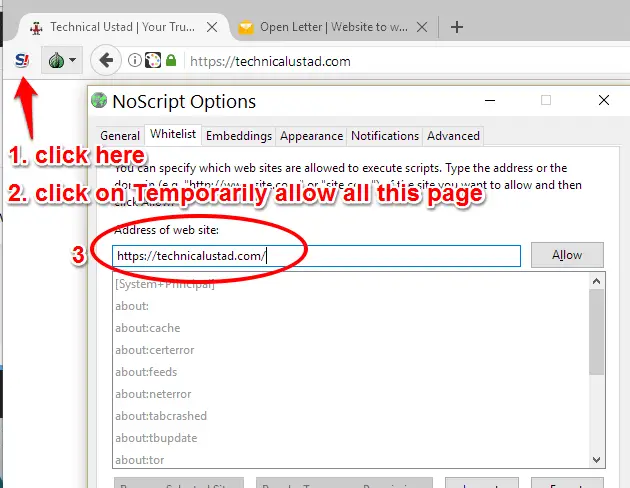The height and width of the screenshot is (488, 630).
Task: Click the green padlock security icon
Action: 171,60
